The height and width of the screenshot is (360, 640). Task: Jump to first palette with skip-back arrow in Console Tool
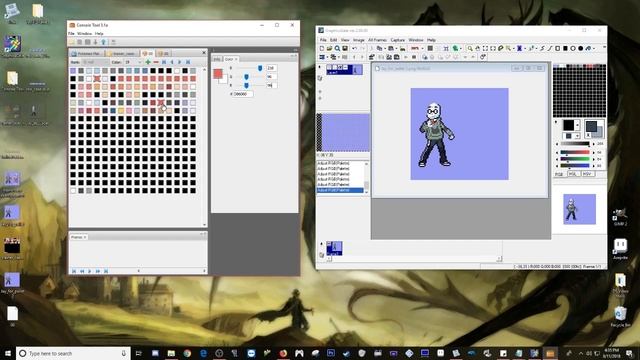click(164, 62)
